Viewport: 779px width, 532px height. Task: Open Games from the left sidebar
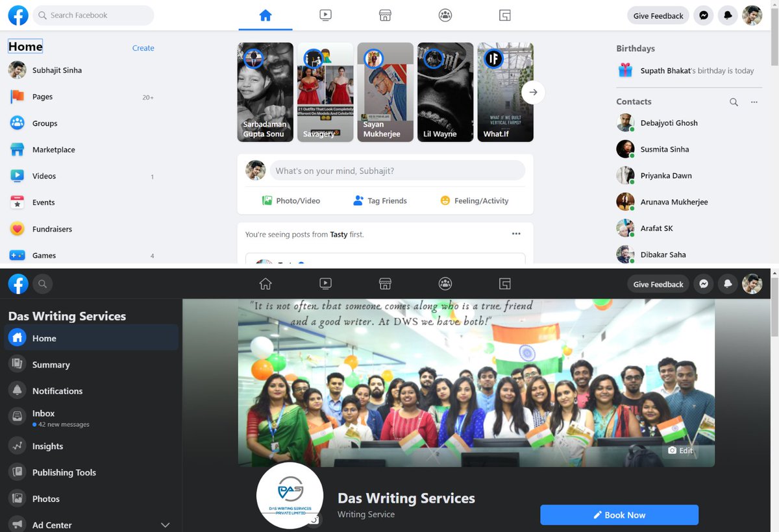coord(81,255)
